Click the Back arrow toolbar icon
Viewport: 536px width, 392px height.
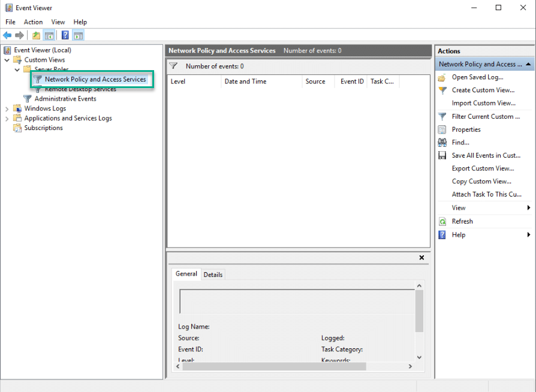point(7,35)
